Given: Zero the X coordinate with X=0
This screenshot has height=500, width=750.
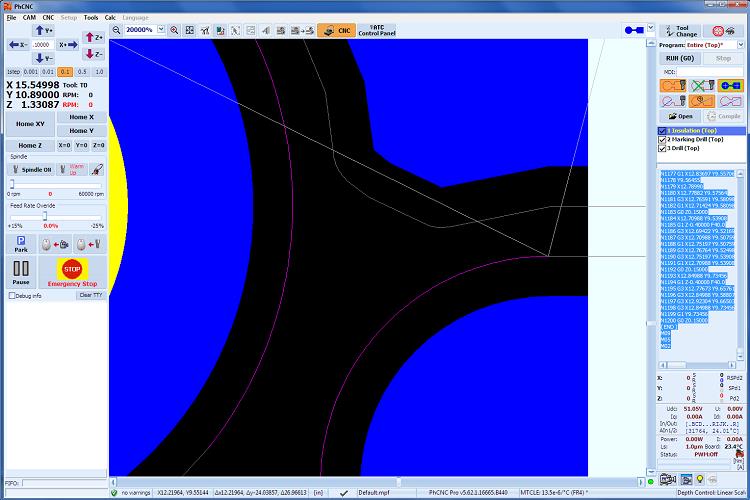Looking at the screenshot, I should click(x=64, y=145).
